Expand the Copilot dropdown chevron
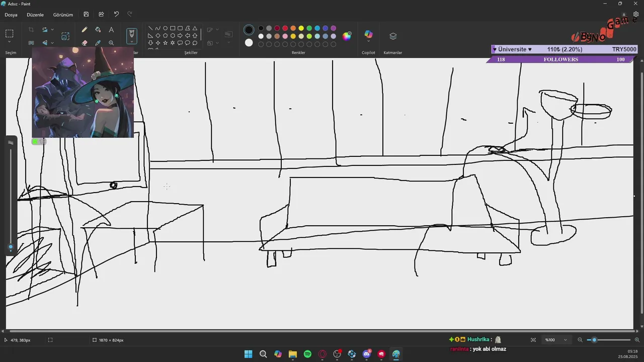 click(x=368, y=42)
